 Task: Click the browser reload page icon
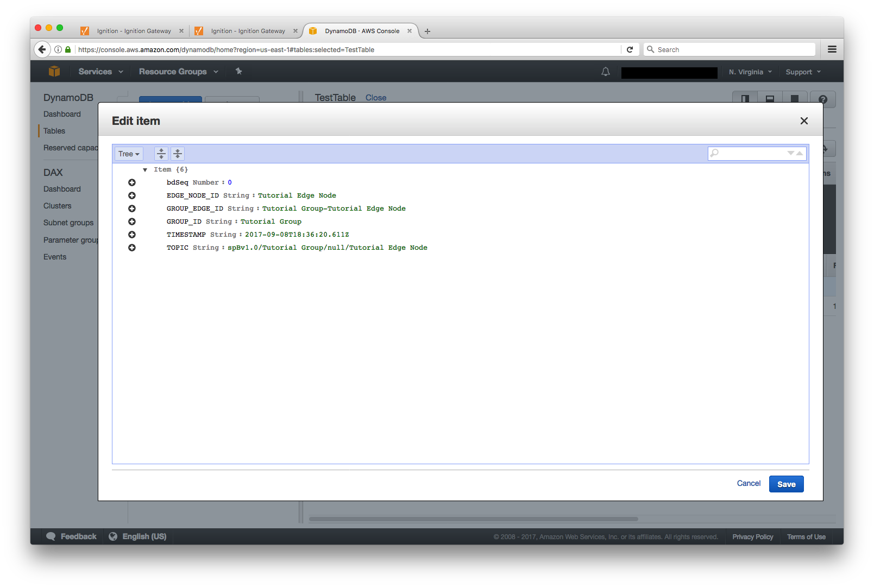630,49
